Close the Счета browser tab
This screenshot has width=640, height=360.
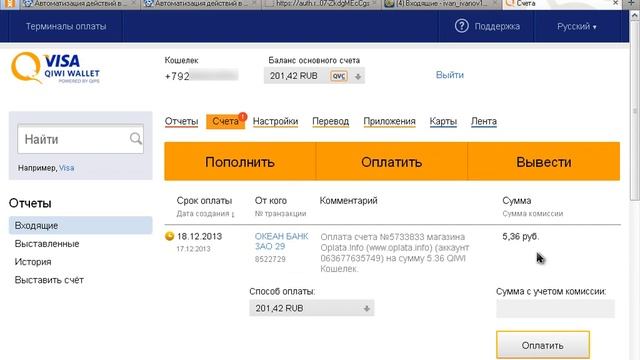click(616, 3)
